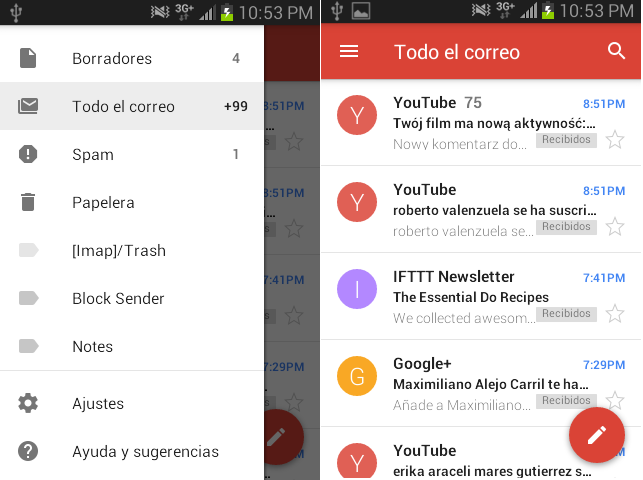Select the roberto valenzuela email avatar
Viewport: 643px width, 480px height.
tap(357, 202)
